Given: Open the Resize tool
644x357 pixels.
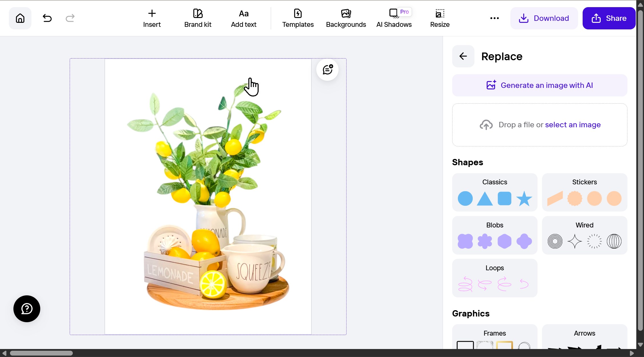Looking at the screenshot, I should [x=440, y=18].
